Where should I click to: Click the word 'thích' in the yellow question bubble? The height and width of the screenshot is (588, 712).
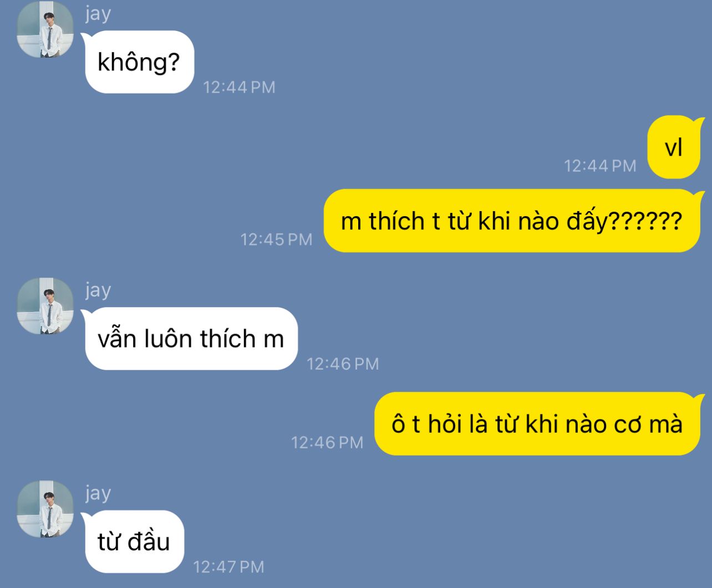click(396, 221)
